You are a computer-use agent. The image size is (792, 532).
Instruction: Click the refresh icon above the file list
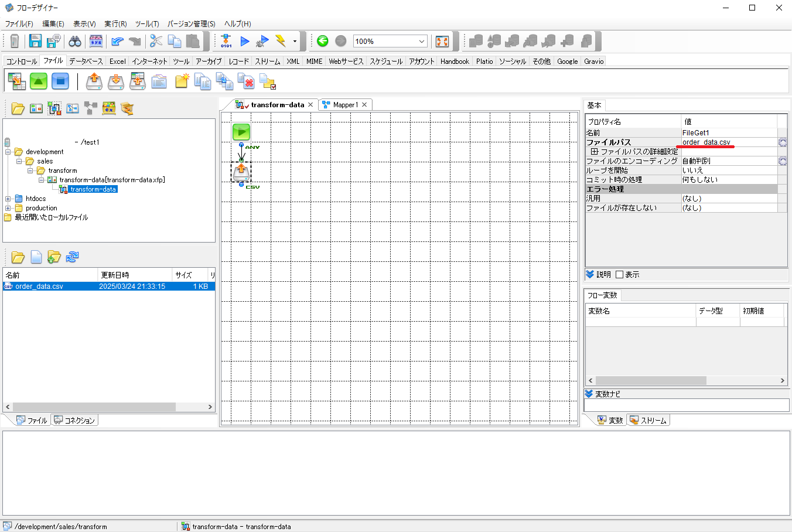tap(72, 257)
